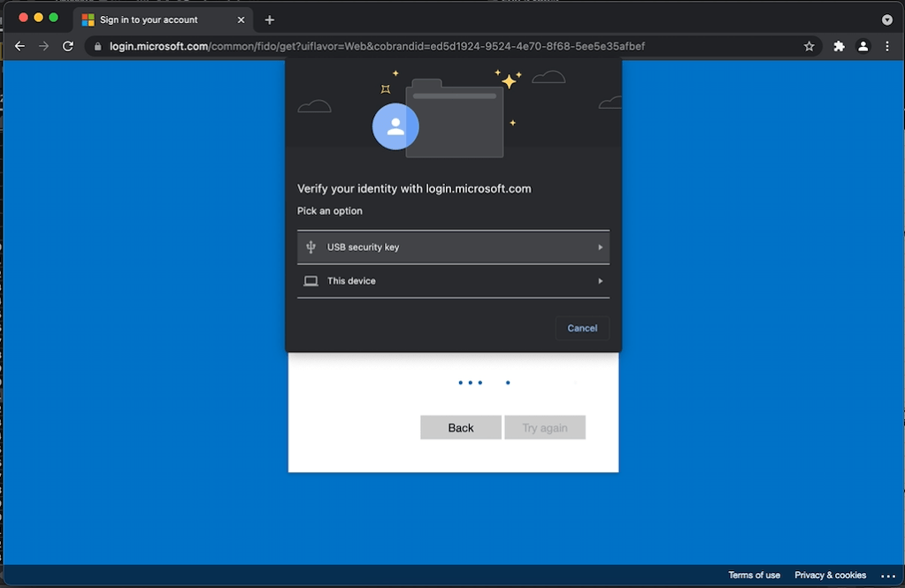The image size is (905, 588).
Task: Open the Terms of use link
Action: (754, 575)
